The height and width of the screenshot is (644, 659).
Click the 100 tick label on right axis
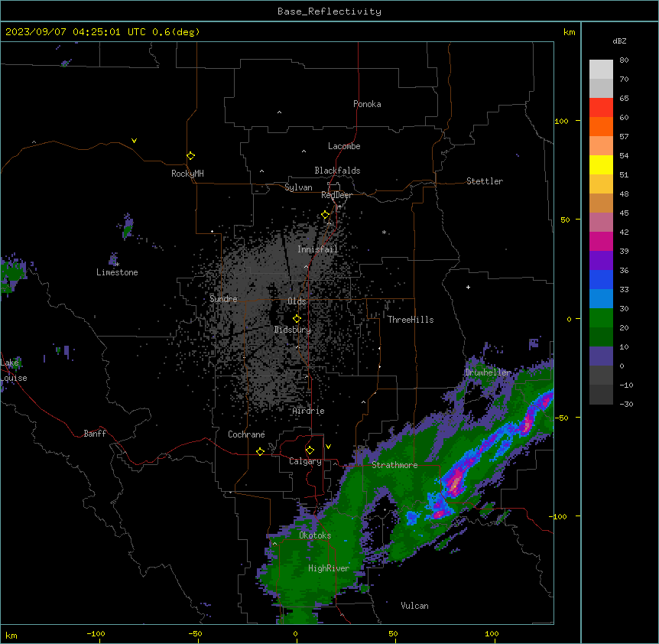coord(561,121)
